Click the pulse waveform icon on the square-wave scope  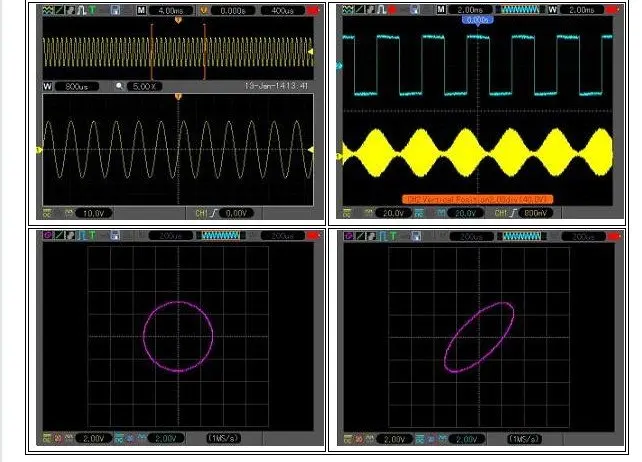[382, 9]
